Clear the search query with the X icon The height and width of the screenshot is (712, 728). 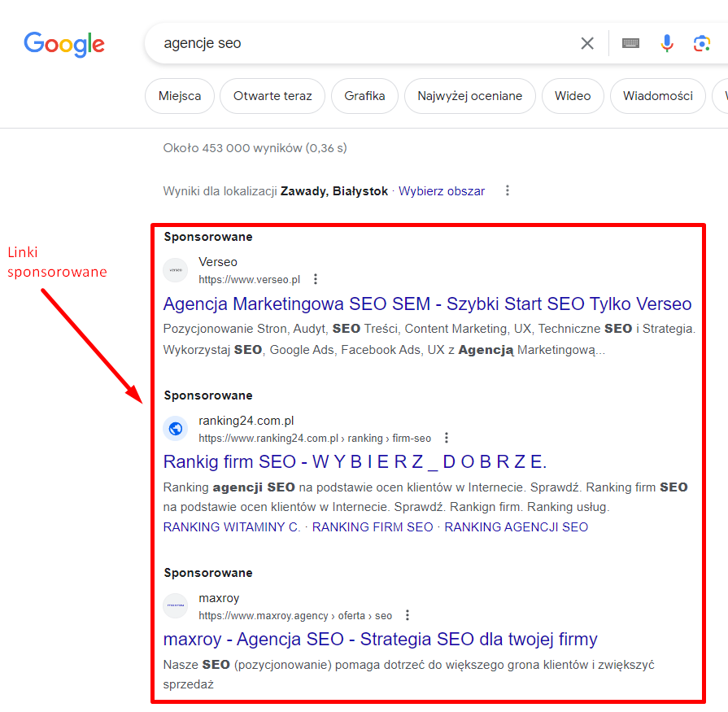pos(587,43)
